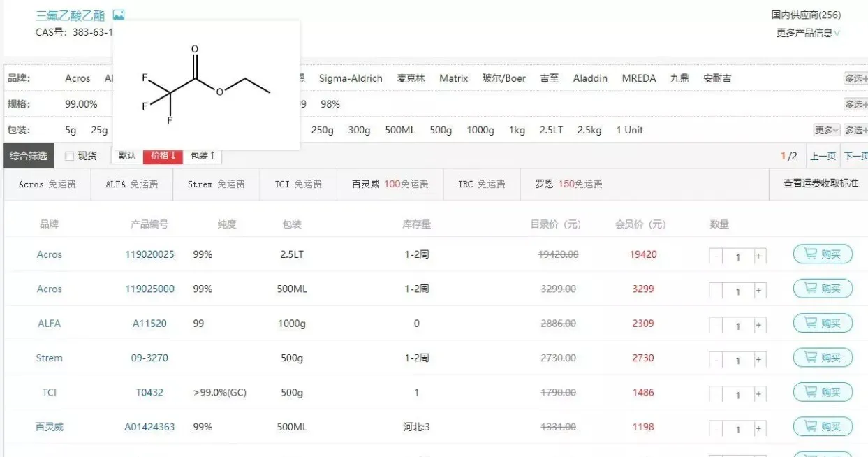
Task: Decrease quantity for the TCI T0432 row
Action: tap(716, 395)
